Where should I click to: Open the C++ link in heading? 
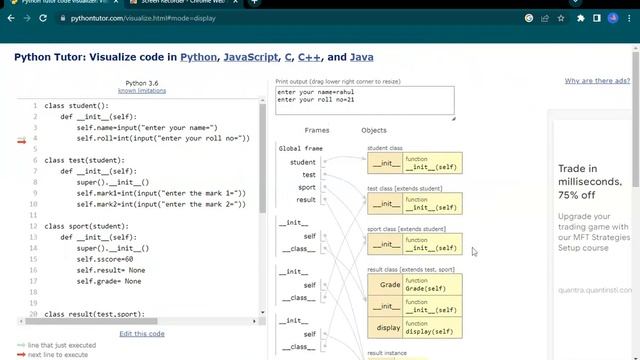pos(309,57)
